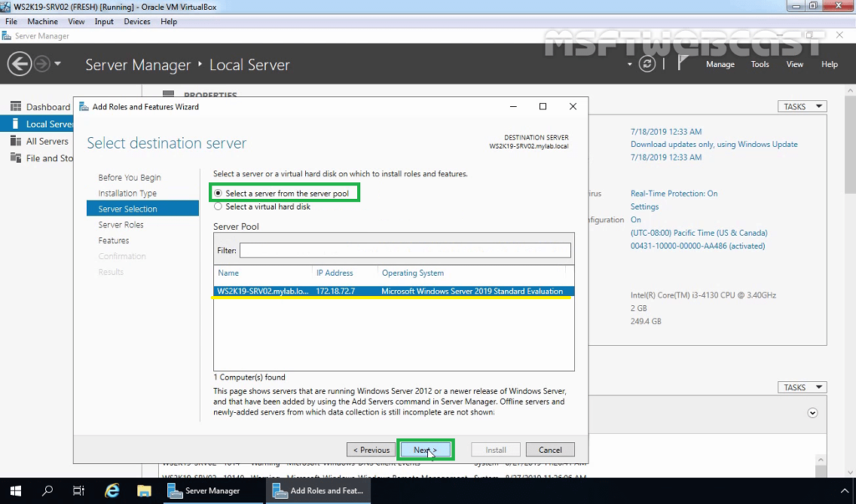Go to Installation Type wizard step

pos(127,193)
